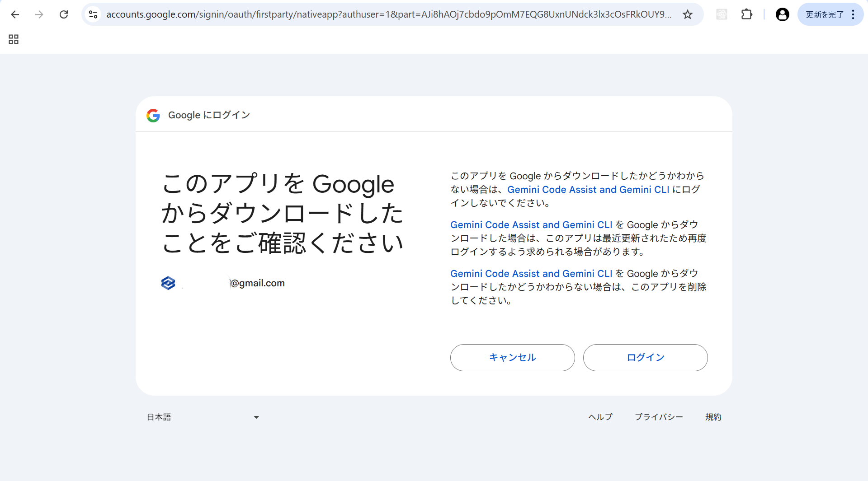Open the 規約 terms link
Image resolution: width=868 pixels, height=481 pixels.
pyautogui.click(x=713, y=417)
